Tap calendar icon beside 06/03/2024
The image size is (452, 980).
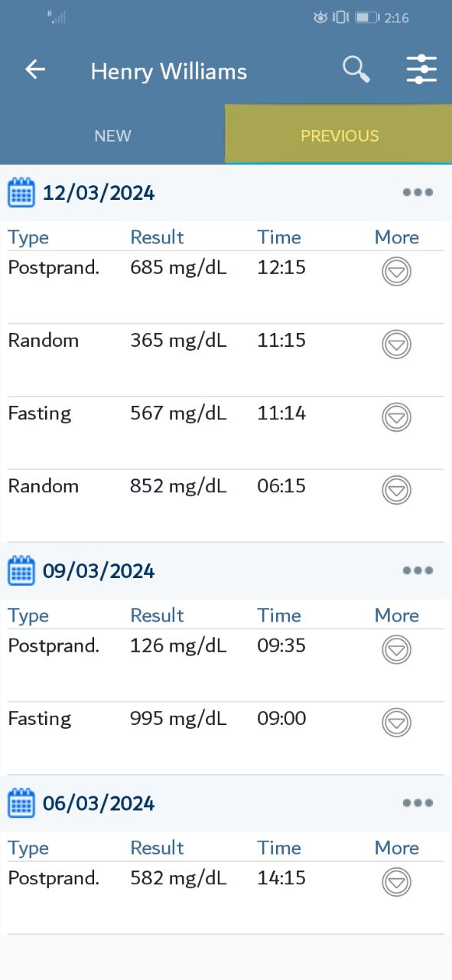pos(21,803)
